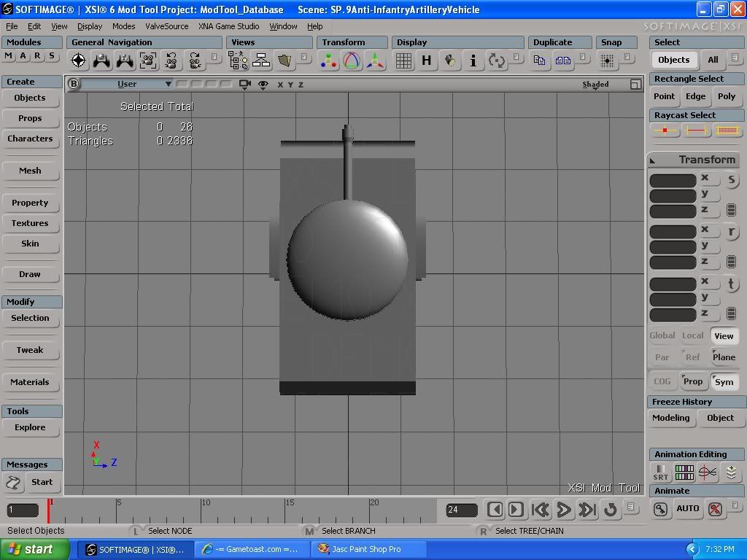
Task: Open the File menu
Action: 12,26
